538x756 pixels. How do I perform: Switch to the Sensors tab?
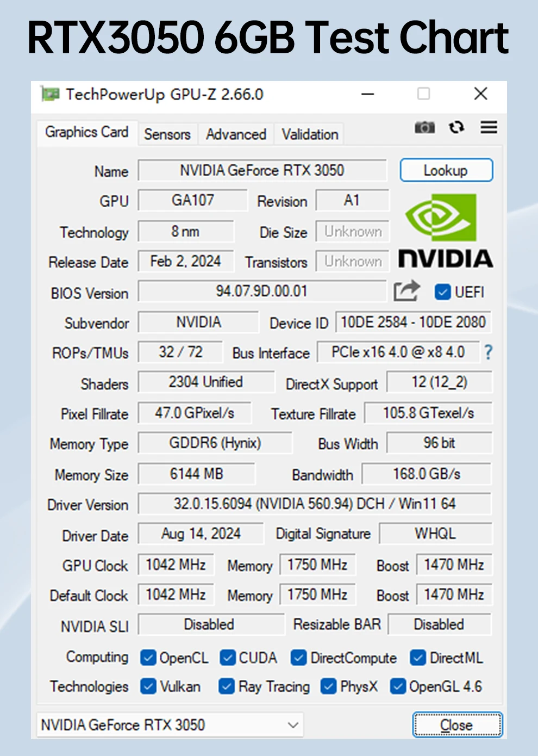coord(167,134)
